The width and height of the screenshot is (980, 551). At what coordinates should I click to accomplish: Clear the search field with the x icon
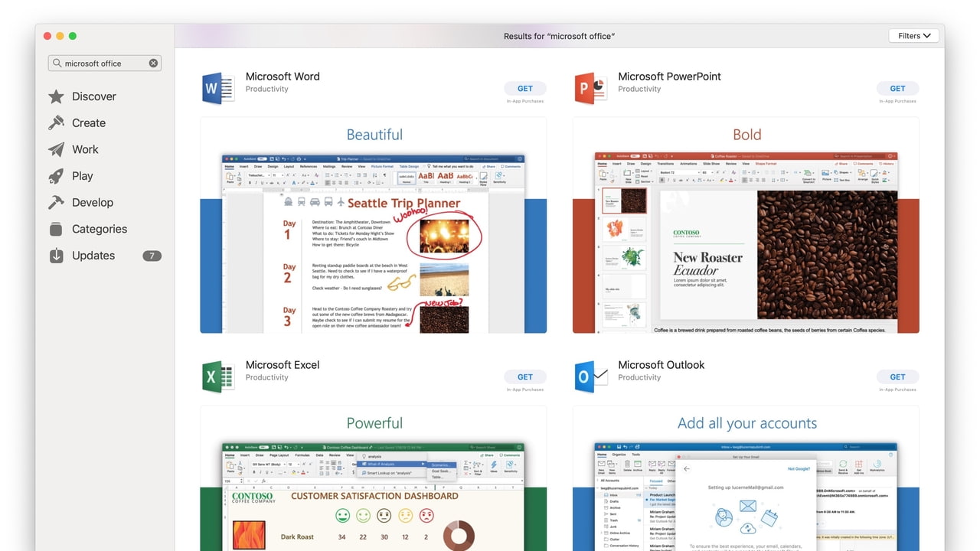(x=153, y=64)
